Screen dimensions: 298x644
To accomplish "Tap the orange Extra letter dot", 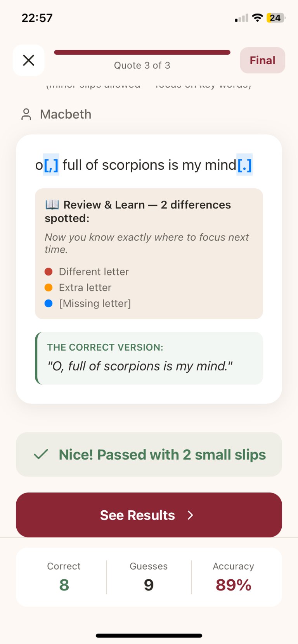I will tap(49, 288).
